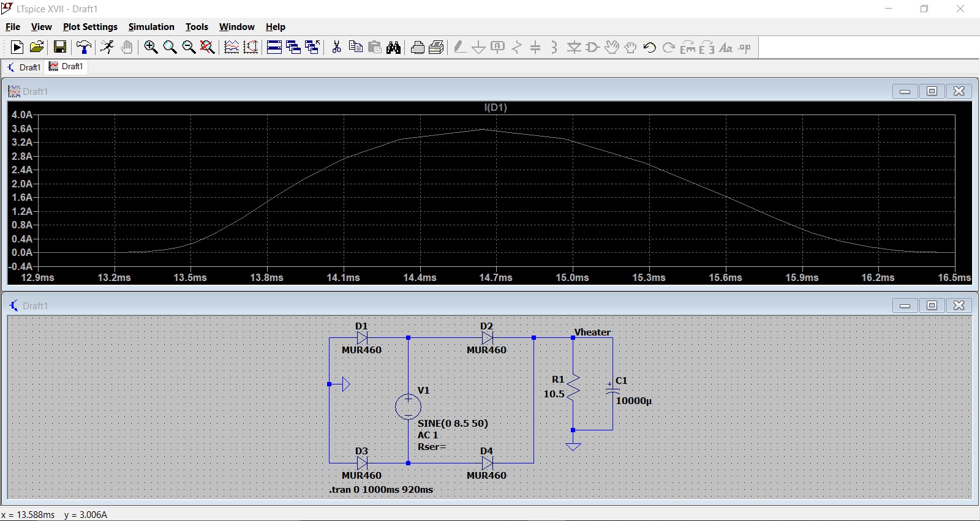Open the View menu

pyautogui.click(x=41, y=27)
